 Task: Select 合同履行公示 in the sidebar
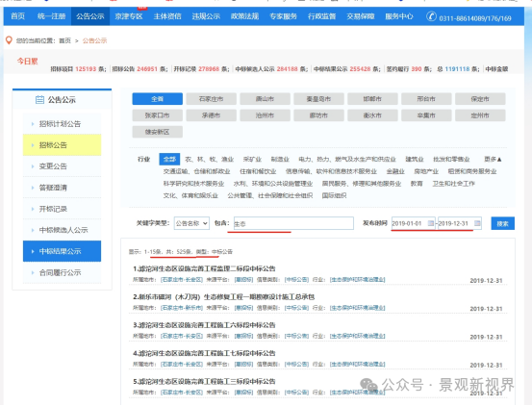pyautogui.click(x=62, y=272)
